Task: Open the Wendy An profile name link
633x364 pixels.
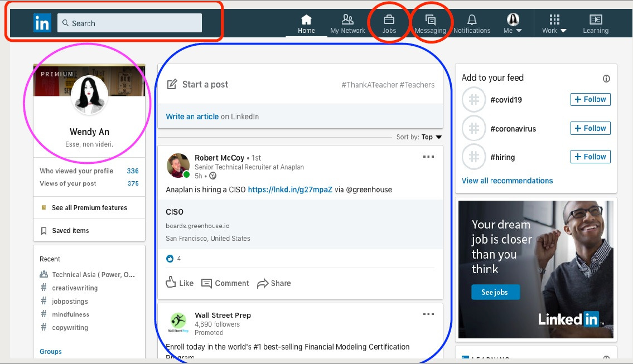Action: click(x=89, y=132)
